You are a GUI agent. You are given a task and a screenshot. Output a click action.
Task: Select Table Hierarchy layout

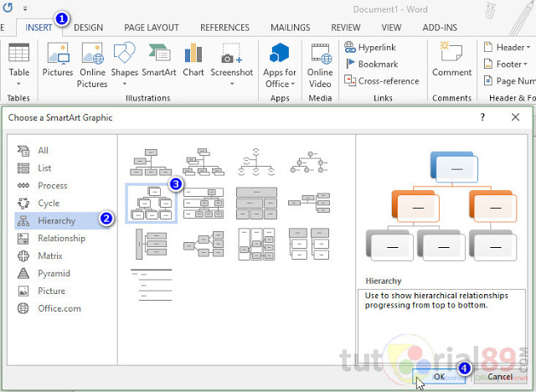click(x=256, y=203)
